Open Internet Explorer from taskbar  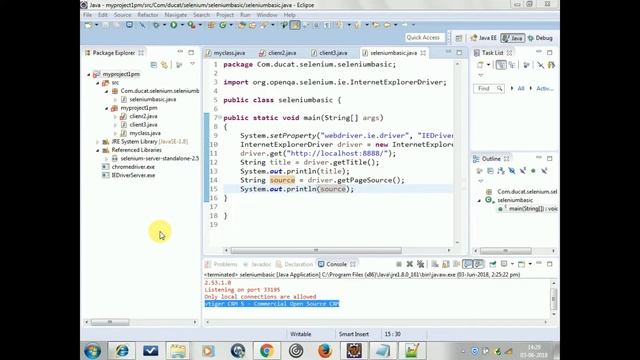coord(122,351)
